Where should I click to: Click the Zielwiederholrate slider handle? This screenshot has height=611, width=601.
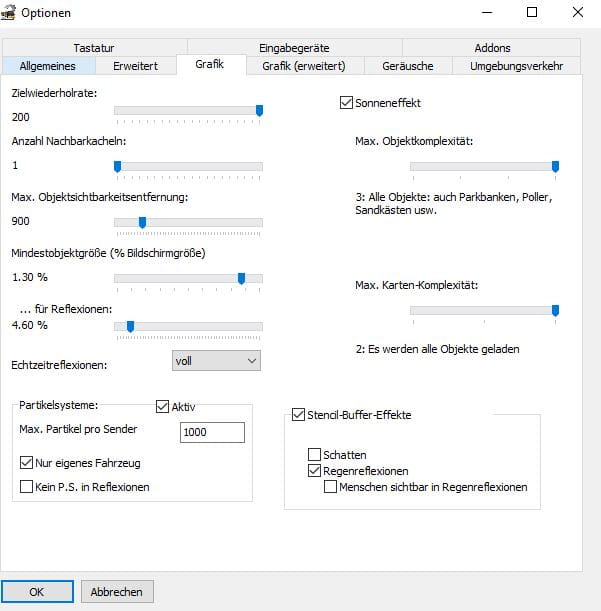pos(259,110)
